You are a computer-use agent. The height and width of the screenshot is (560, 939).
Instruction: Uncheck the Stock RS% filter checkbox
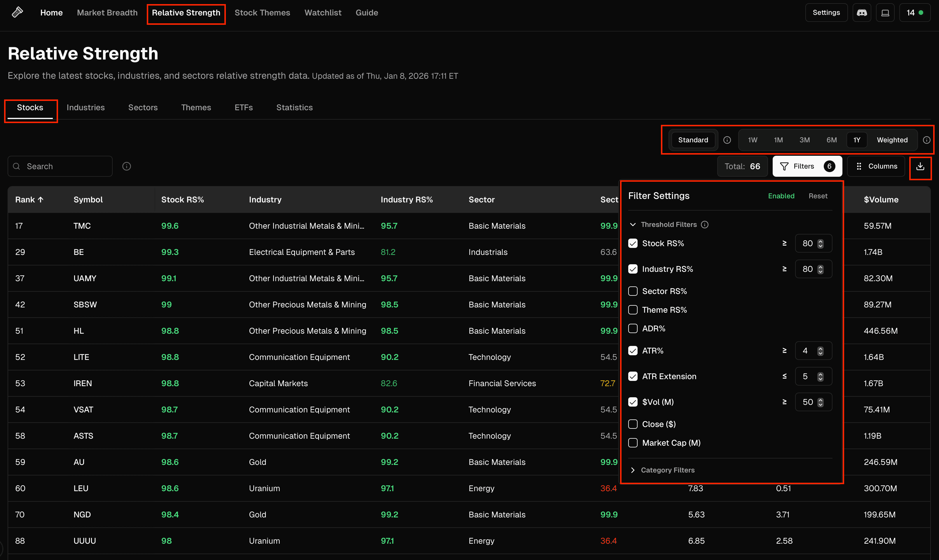point(633,244)
